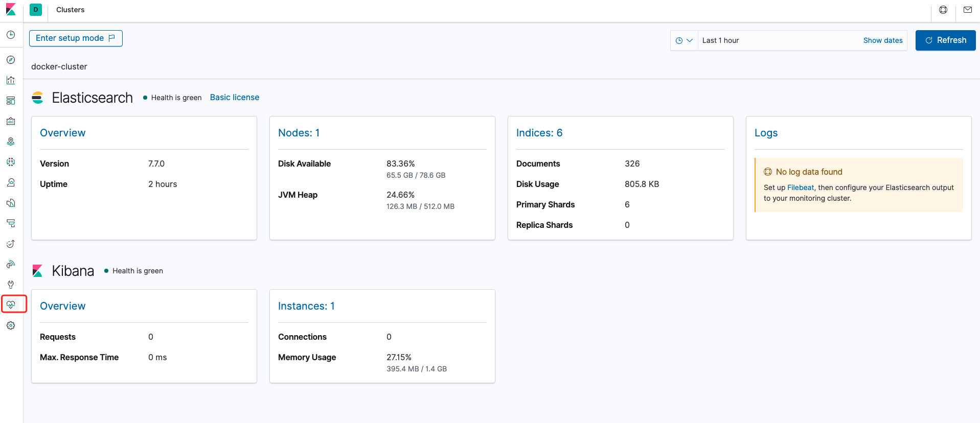
Task: Open Uptime icon in sidebar
Action: tap(11, 244)
